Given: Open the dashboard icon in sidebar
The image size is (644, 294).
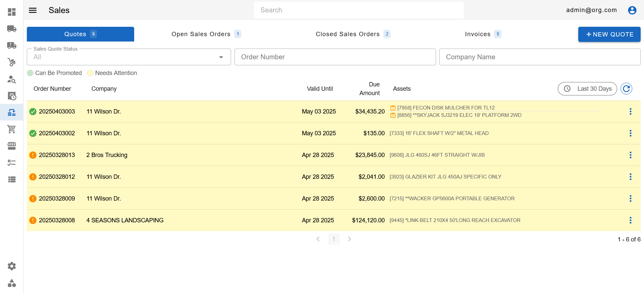Looking at the screenshot, I should 12,12.
